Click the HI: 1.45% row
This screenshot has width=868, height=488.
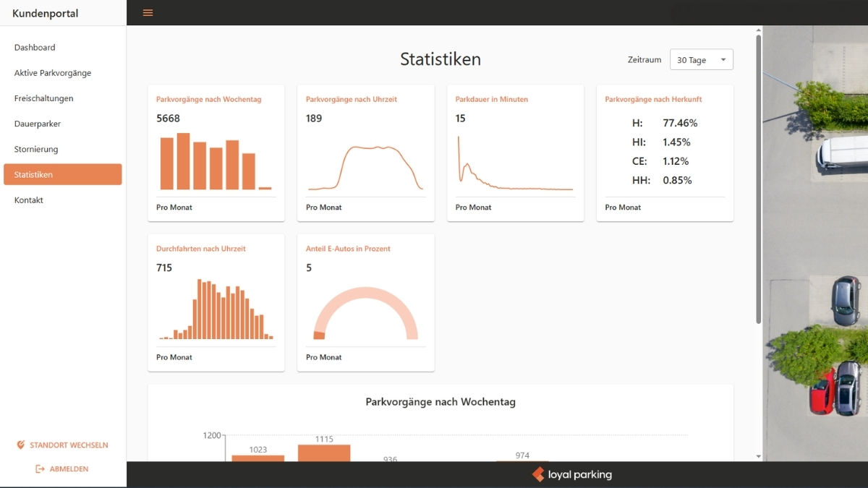tap(661, 142)
